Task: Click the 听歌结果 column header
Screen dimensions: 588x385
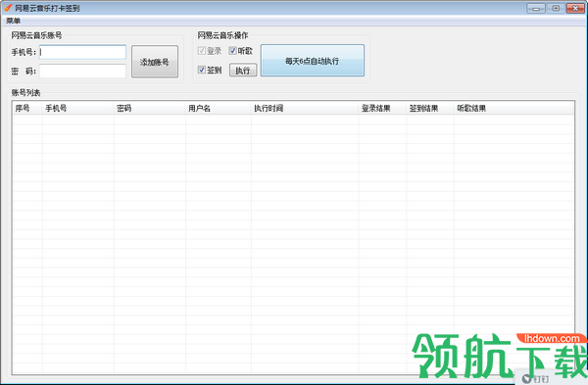Action: (x=514, y=109)
